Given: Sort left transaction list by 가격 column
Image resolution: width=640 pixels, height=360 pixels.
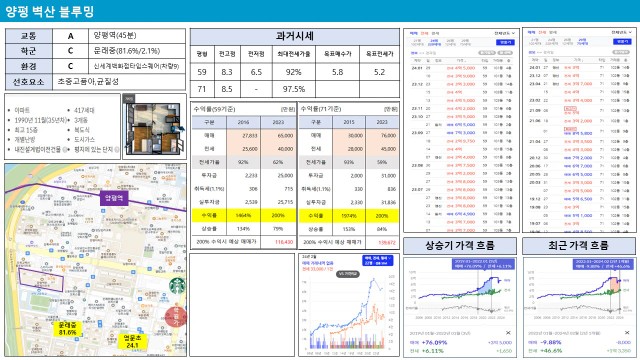Looking at the screenshot, I should pyautogui.click(x=461, y=60).
